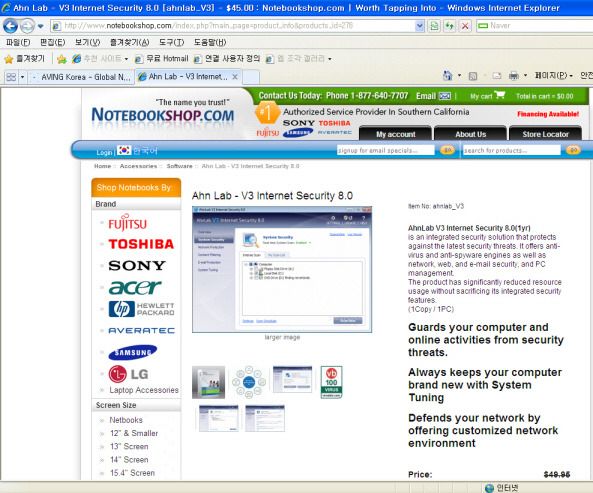Viewport: 593px width, 493px height.
Task: Select the LG brand logo in sidebar
Action: [128, 374]
